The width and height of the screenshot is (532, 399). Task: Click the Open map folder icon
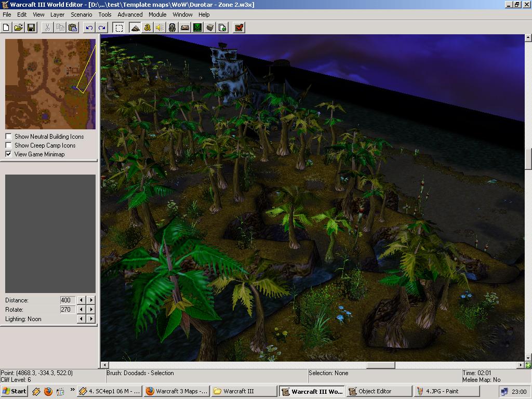pos(19,28)
